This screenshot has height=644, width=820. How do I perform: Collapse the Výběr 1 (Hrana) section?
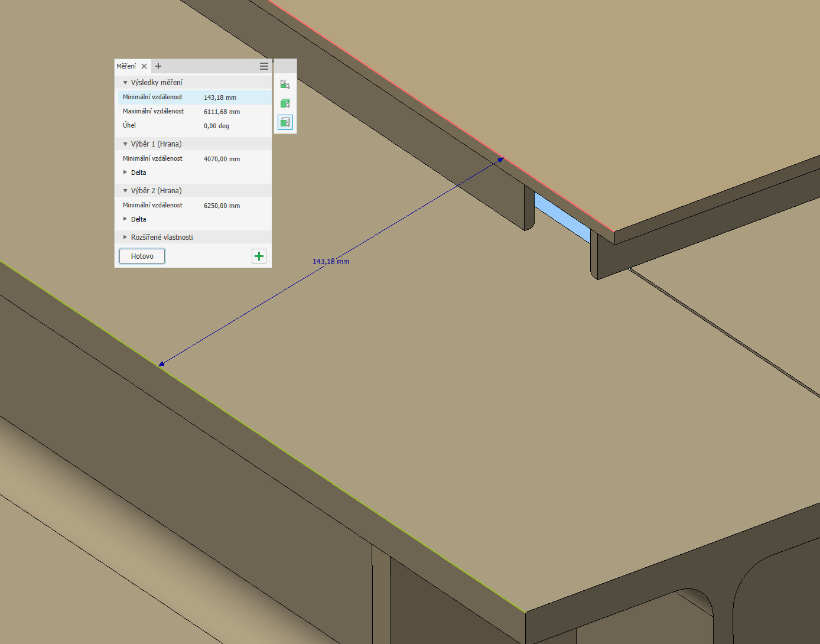(125, 144)
